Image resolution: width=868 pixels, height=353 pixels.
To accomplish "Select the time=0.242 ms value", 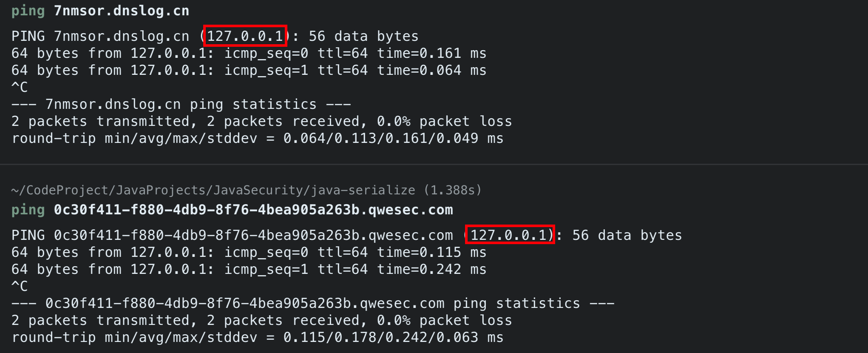I will [431, 269].
